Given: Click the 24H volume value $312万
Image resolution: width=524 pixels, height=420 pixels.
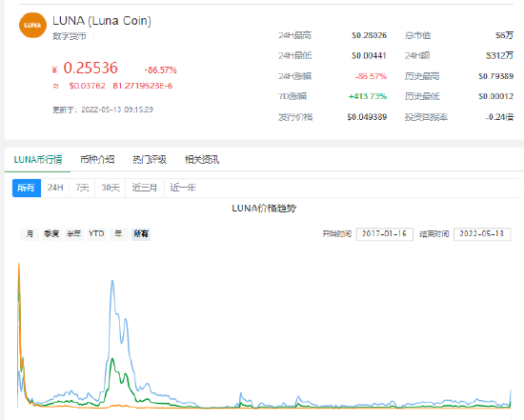Looking at the screenshot, I should (x=499, y=56).
